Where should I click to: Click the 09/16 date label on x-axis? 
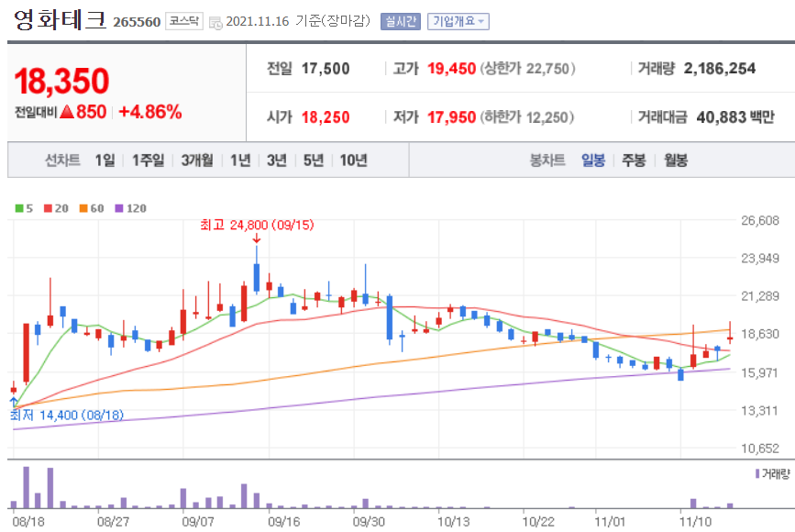point(283,521)
